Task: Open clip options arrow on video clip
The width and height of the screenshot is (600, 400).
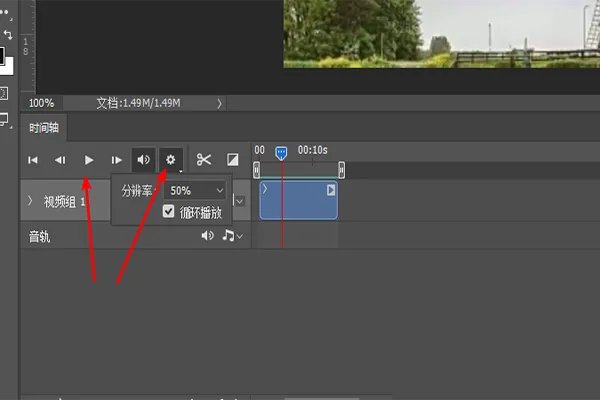Action: click(x=331, y=189)
